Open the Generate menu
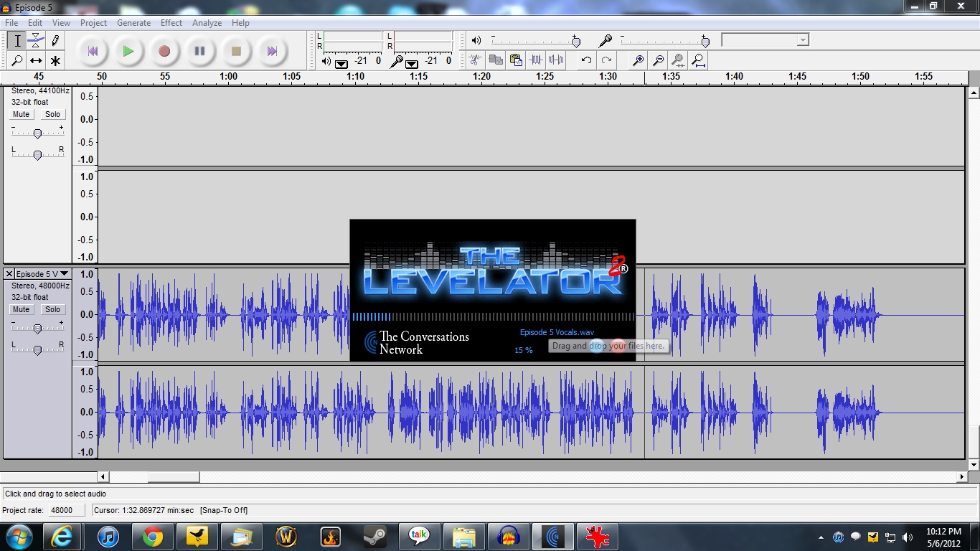Image resolution: width=980 pixels, height=551 pixels. click(133, 23)
